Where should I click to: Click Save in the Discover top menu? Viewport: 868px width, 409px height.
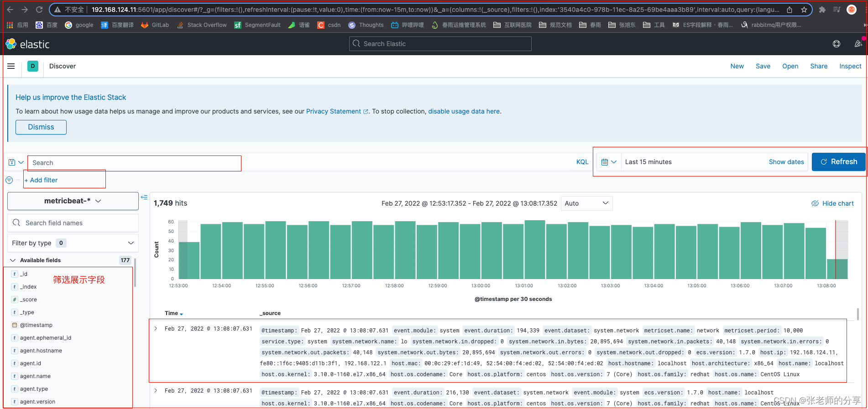click(x=763, y=66)
